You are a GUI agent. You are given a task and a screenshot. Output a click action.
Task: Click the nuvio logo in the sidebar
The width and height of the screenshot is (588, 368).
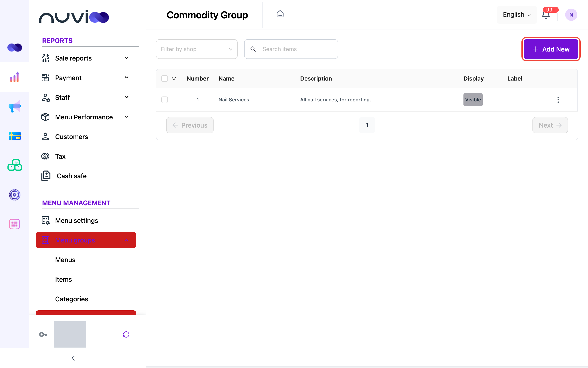(74, 17)
